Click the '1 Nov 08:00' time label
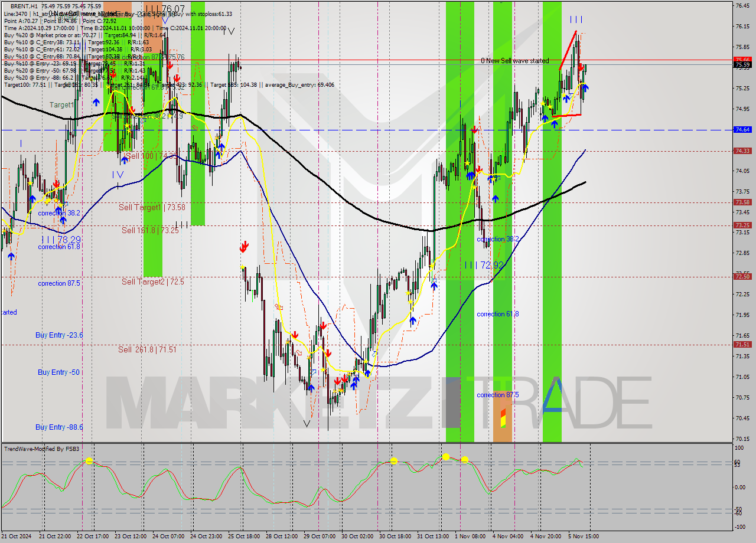 [471, 537]
